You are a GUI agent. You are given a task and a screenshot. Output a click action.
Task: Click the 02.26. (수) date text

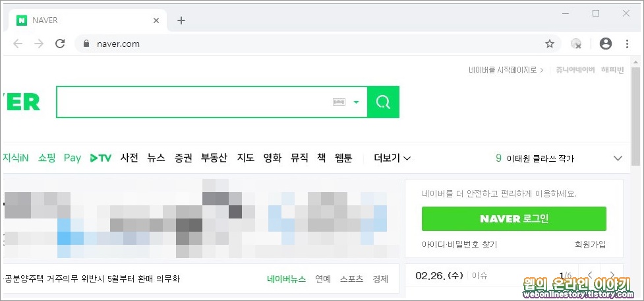click(x=440, y=275)
